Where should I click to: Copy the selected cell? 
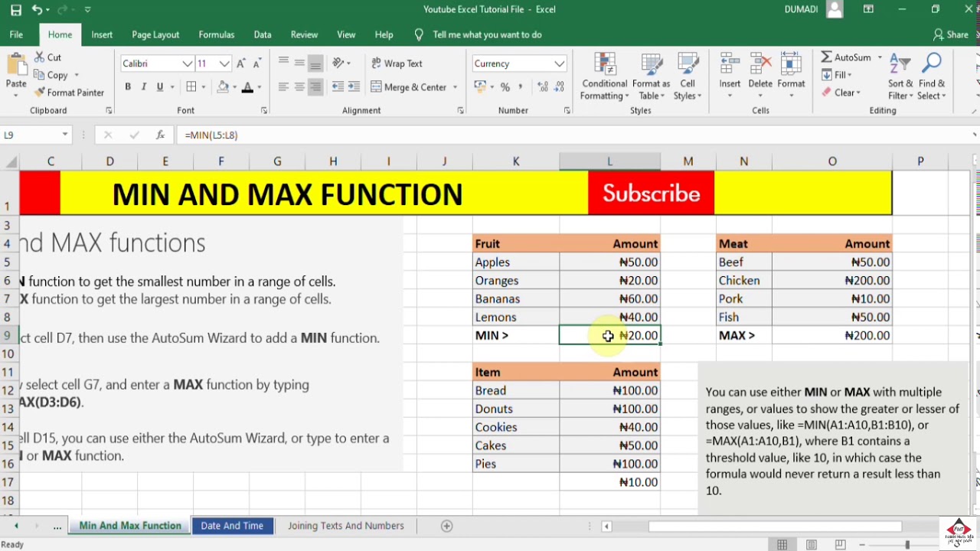[51, 75]
